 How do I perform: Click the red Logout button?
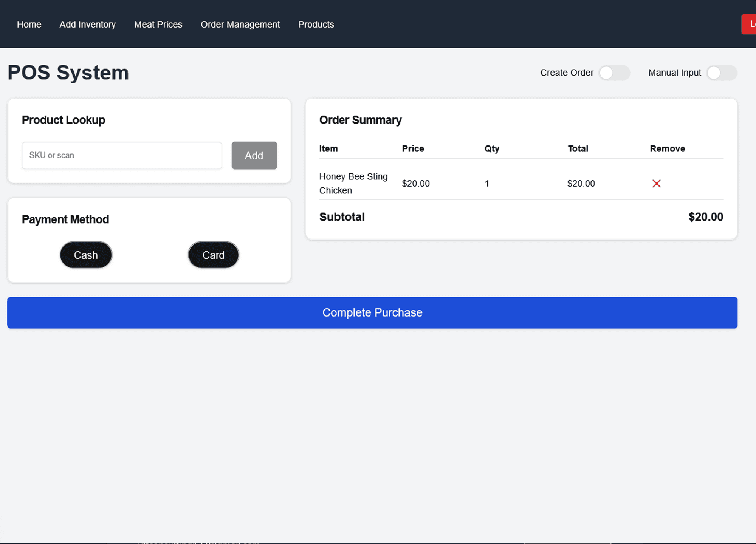coord(750,24)
